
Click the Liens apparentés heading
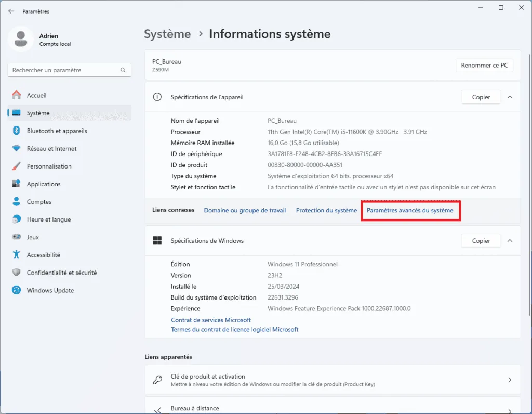pyautogui.click(x=168, y=357)
